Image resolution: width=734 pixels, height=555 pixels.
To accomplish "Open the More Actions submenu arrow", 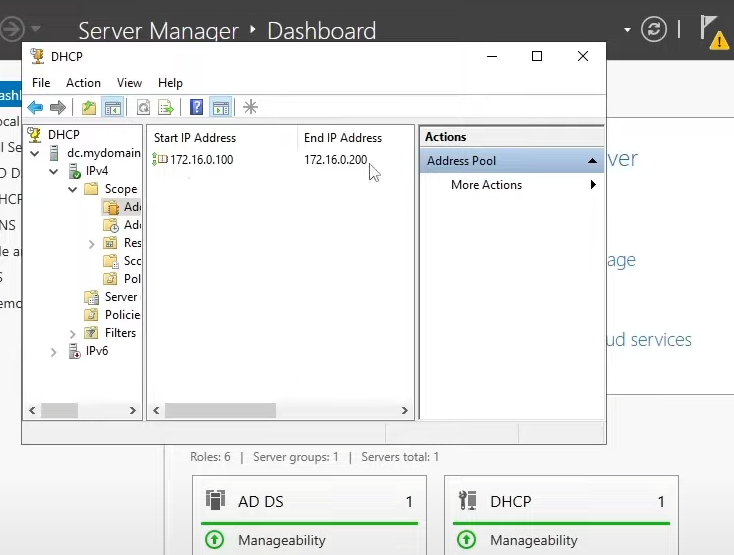I will click(x=593, y=185).
